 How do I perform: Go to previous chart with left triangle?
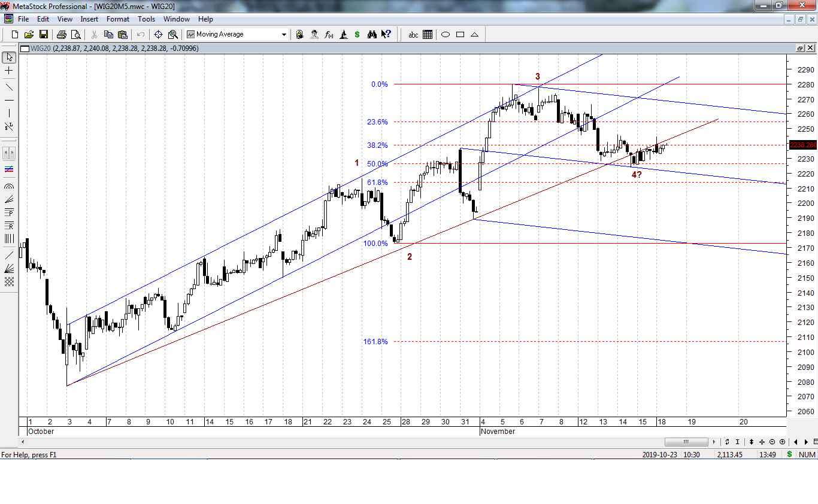(796, 442)
